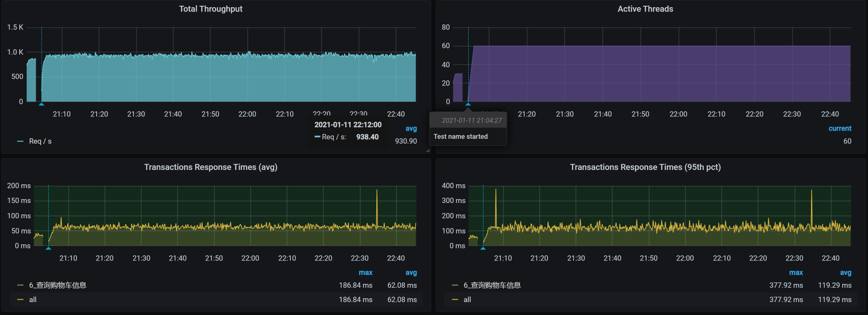Click the annotation marker in avg response times panel
Viewport: 868px width, 315px height.
[48, 248]
